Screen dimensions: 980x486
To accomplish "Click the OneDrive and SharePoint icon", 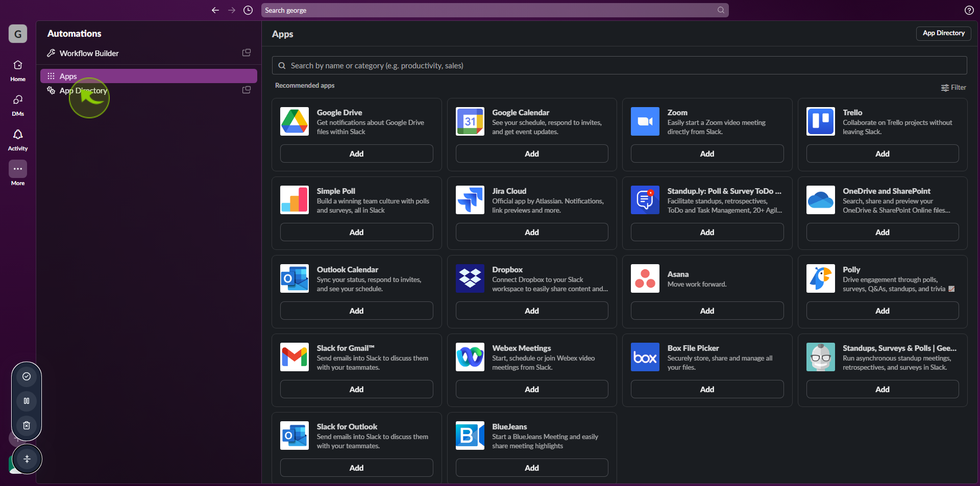I will pos(821,200).
